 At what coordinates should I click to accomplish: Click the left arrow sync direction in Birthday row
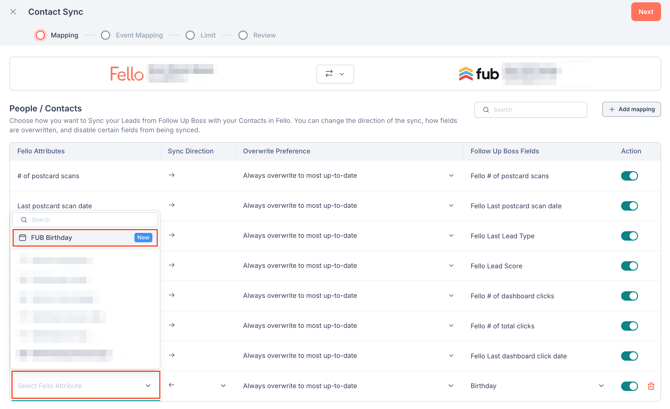[x=172, y=386]
